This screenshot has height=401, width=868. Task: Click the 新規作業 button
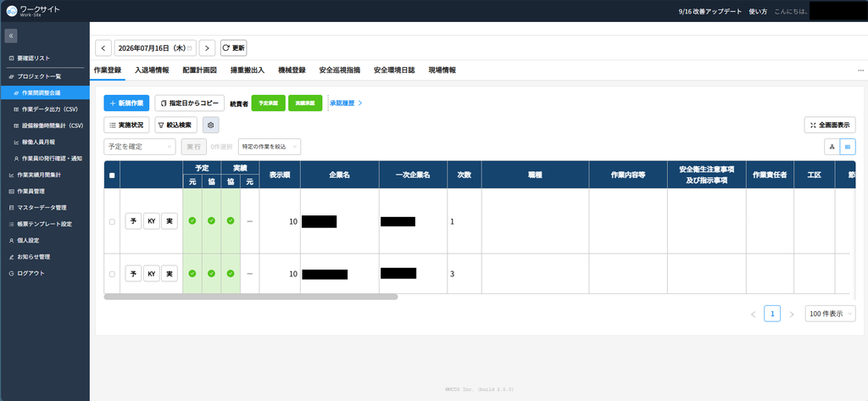(x=127, y=103)
